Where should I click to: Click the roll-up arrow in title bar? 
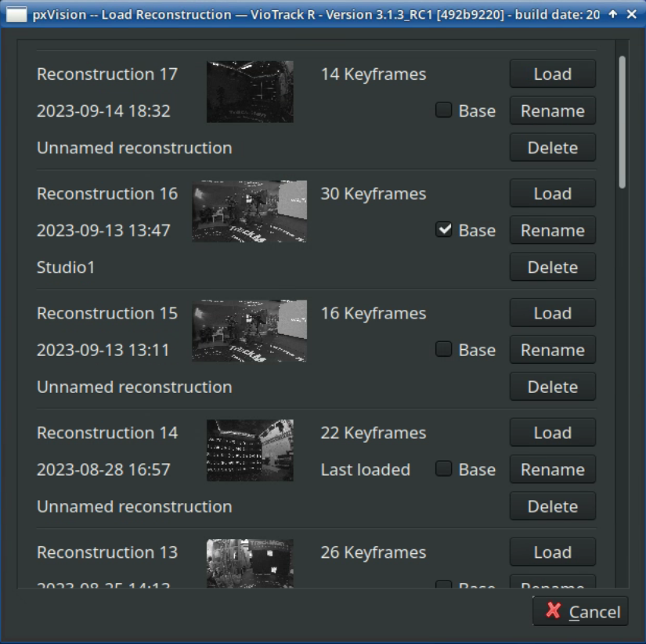[x=612, y=14]
